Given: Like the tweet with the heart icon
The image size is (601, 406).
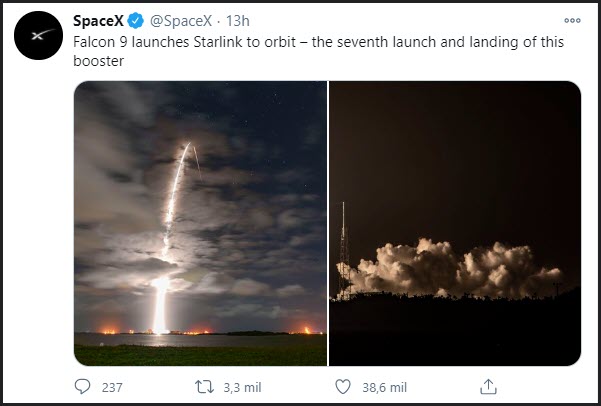Looking at the screenshot, I should pos(345,385).
